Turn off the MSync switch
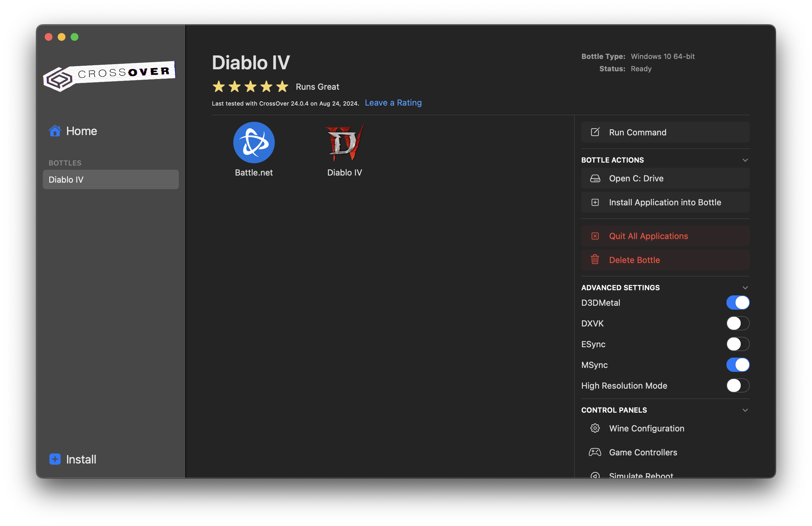Screen dimensions: 812x526 737,365
